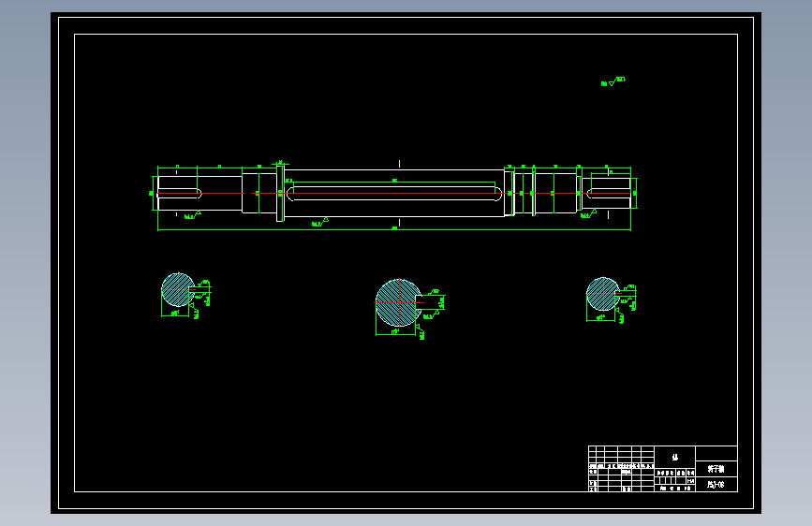812x526 pixels.
Task: Click the keyway slot on the shaft's right end
Action: (x=609, y=193)
